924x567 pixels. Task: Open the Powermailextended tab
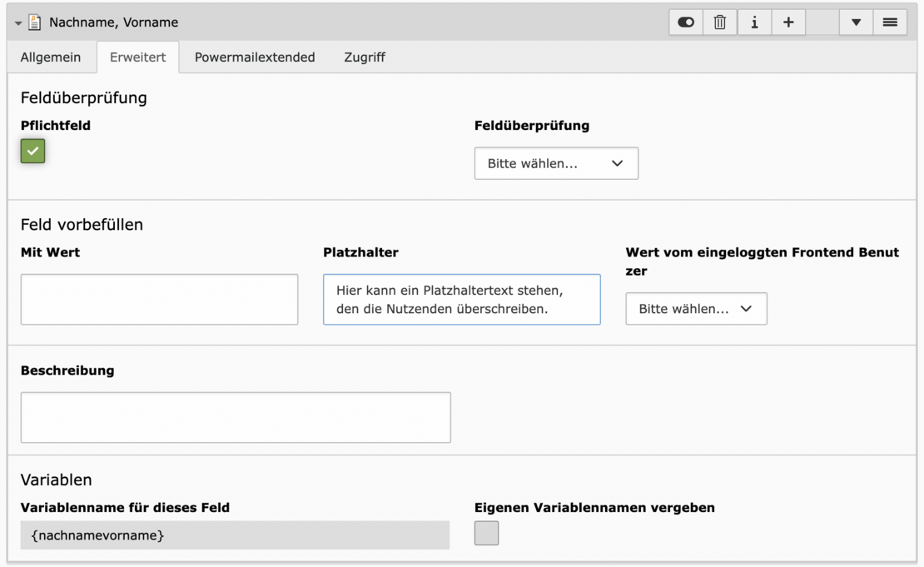pos(255,57)
